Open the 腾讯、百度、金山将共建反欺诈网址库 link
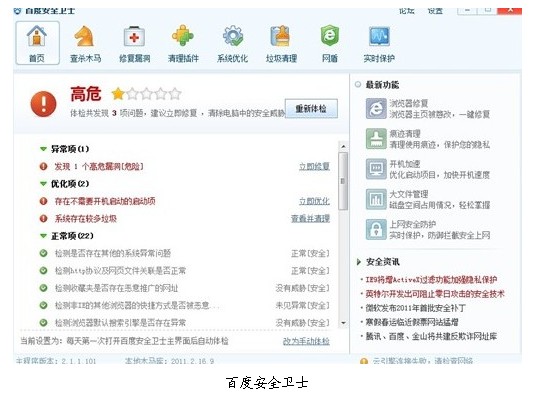 pyautogui.click(x=431, y=336)
